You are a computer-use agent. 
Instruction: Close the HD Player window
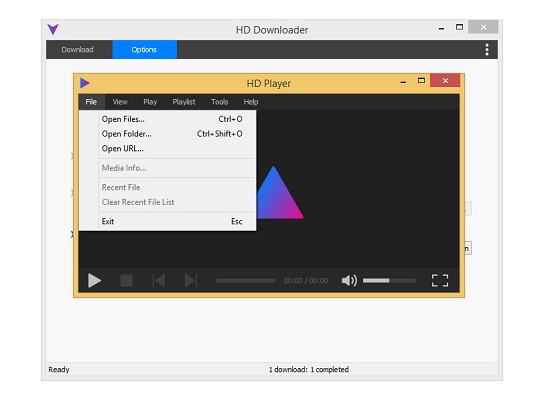[445, 81]
